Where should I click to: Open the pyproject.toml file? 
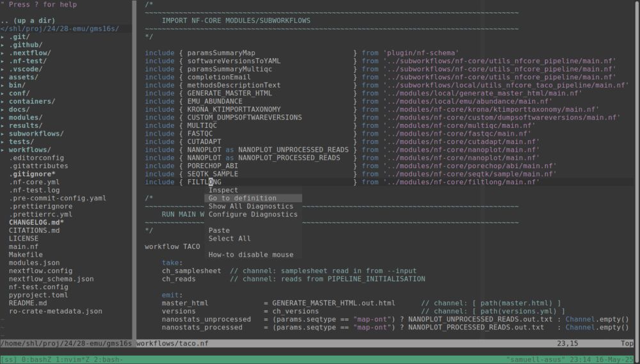coord(38,295)
